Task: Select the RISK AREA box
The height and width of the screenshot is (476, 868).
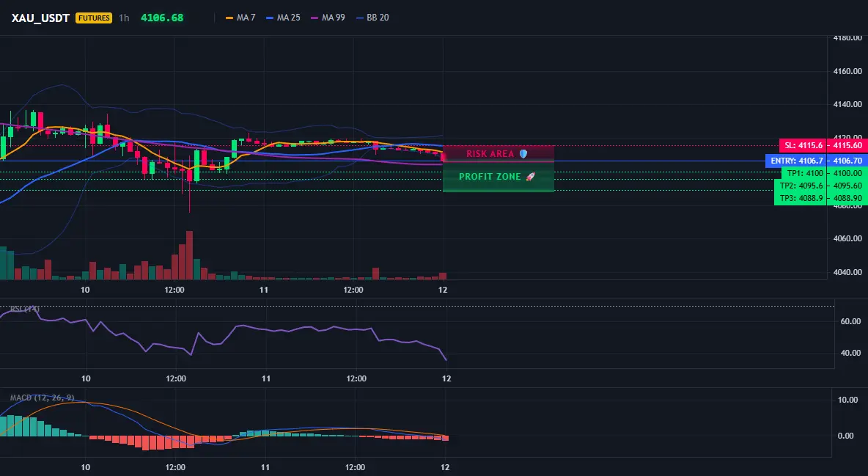Action: point(499,153)
